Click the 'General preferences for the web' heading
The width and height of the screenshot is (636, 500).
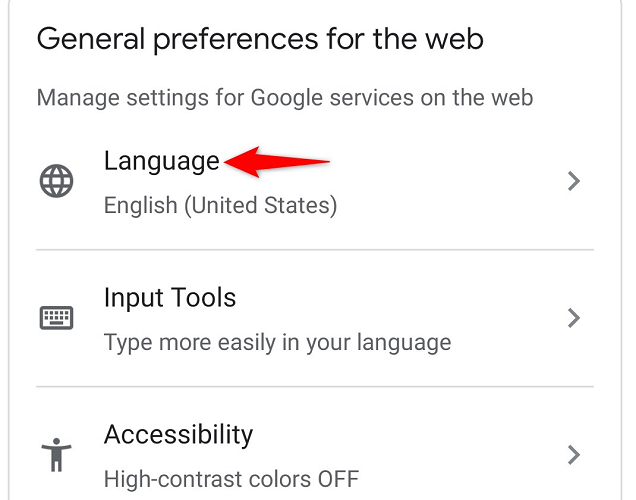(x=260, y=40)
